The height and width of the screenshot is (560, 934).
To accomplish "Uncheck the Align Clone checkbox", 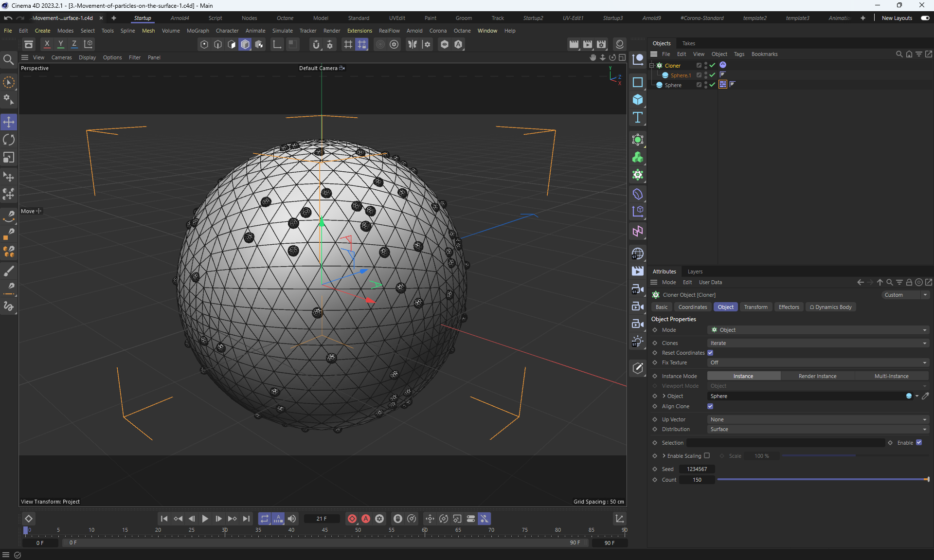I will (x=710, y=406).
